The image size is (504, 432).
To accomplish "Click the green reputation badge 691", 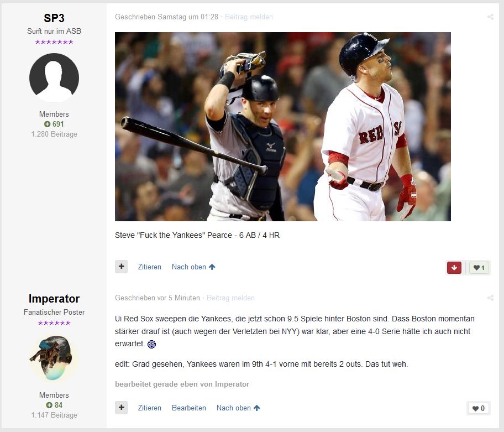I will click(54, 124).
